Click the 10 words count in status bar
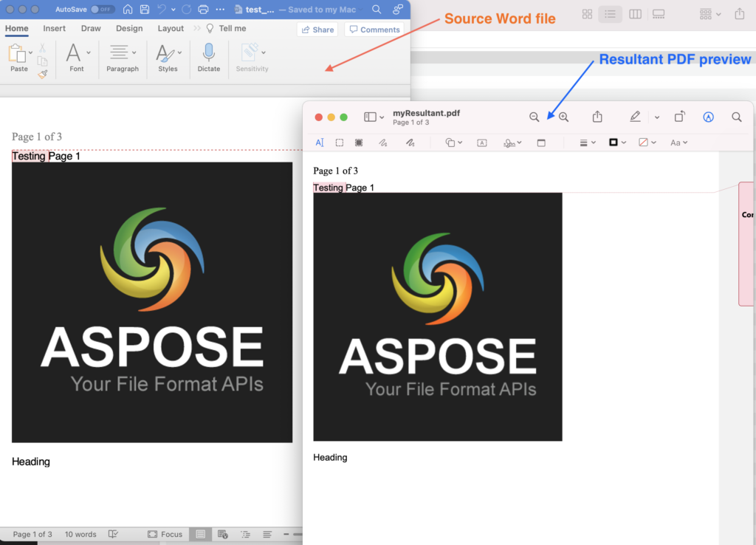The width and height of the screenshot is (756, 545). 80,534
